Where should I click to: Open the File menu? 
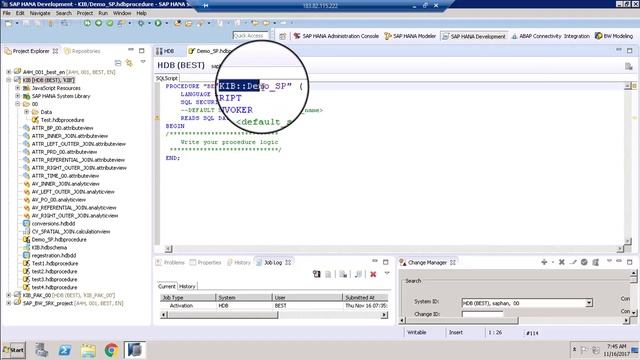pyautogui.click(x=7, y=13)
